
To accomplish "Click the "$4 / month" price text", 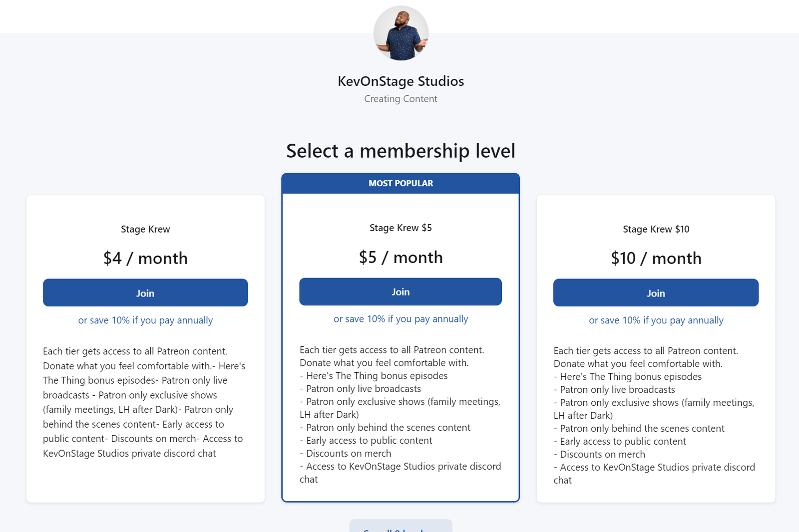I will 145,259.
